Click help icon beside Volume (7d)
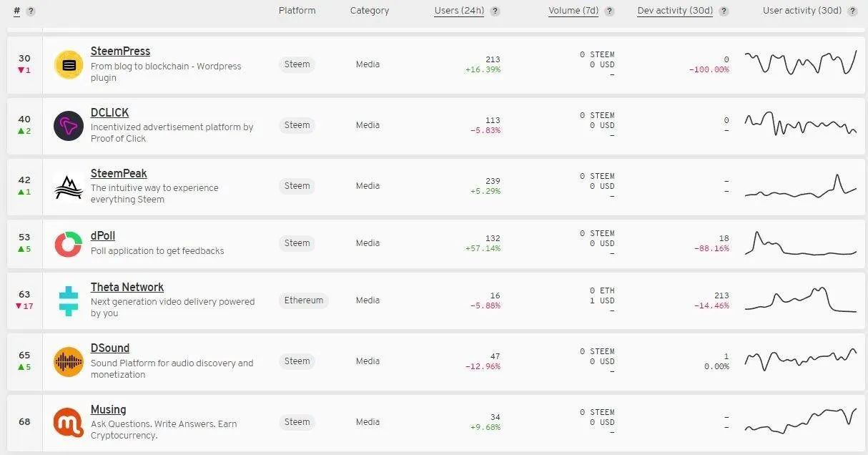868x455 pixels. click(609, 11)
